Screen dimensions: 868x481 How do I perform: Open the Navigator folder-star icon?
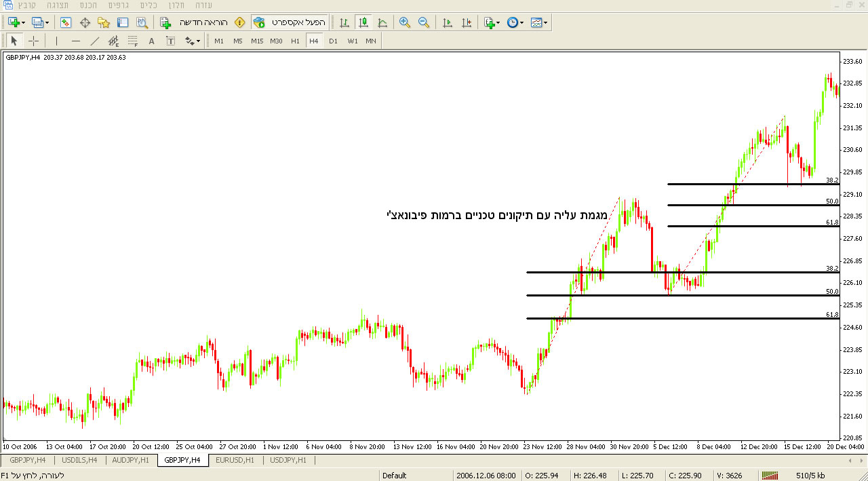click(x=104, y=22)
